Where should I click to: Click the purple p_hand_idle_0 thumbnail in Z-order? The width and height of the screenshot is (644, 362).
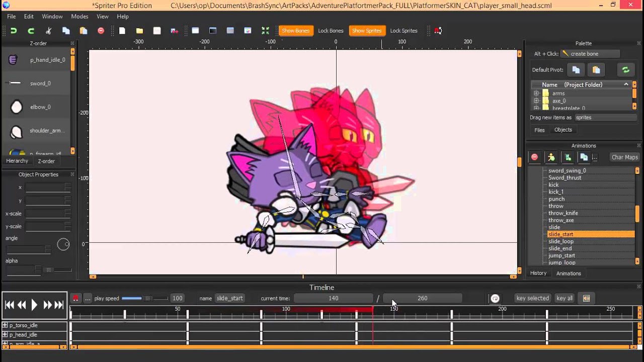pyautogui.click(x=14, y=60)
